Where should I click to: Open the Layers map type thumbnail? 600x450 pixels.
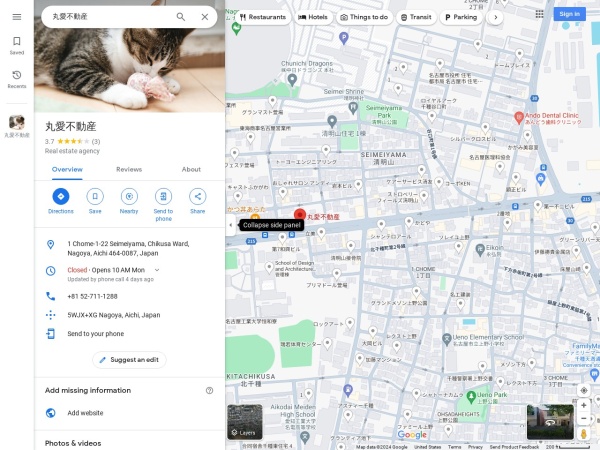pos(245,422)
